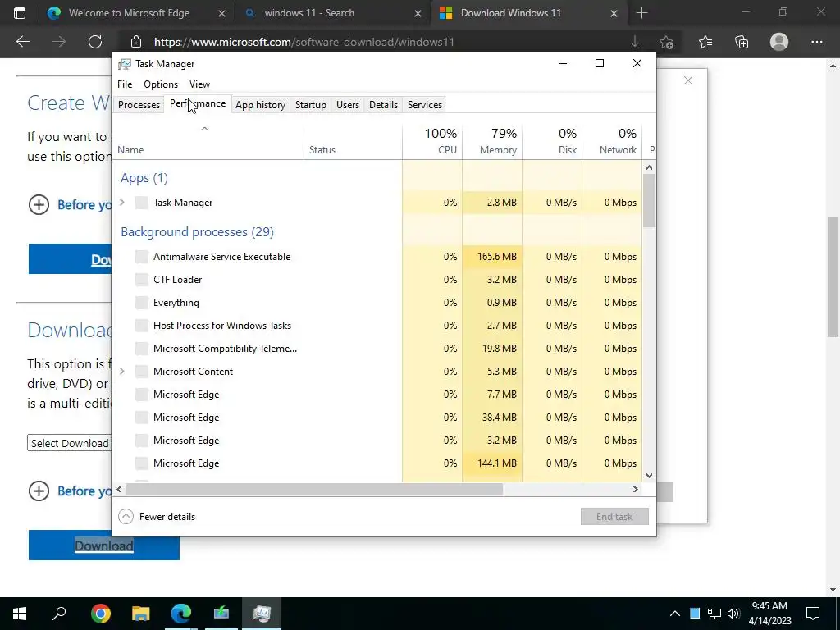Launch Chrome from the taskbar
Image resolution: width=840 pixels, height=630 pixels.
coord(100,614)
